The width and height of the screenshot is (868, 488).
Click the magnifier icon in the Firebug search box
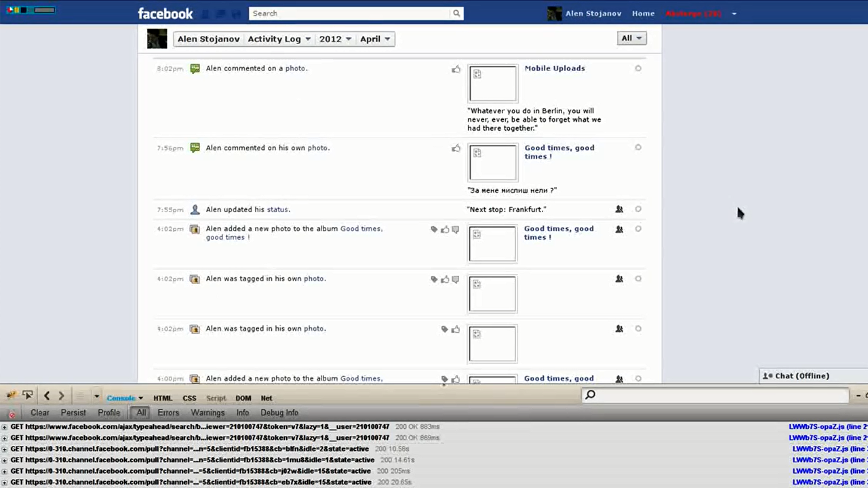click(589, 394)
